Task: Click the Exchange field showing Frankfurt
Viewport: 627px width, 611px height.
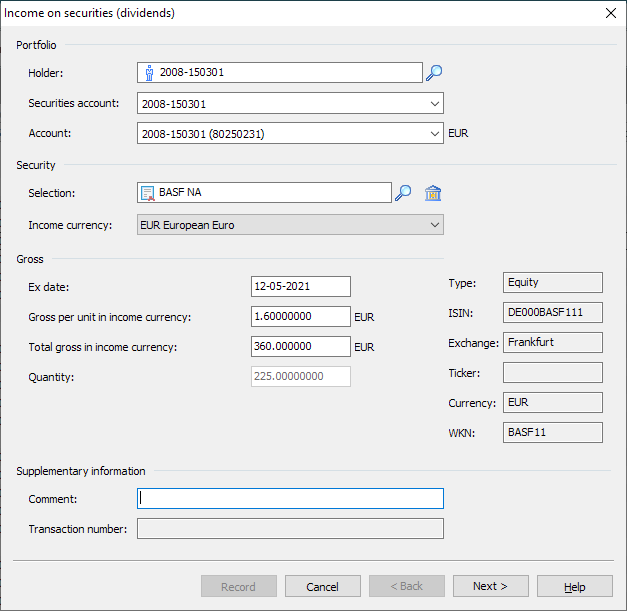Action: tap(552, 343)
